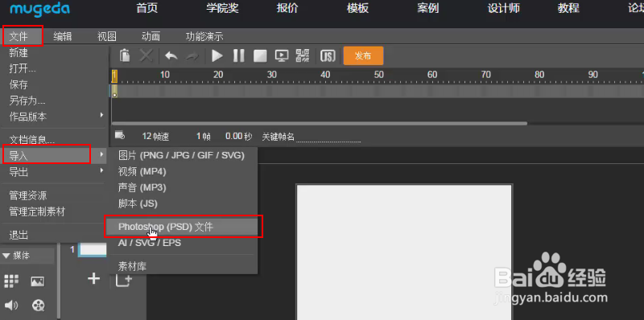The height and width of the screenshot is (320, 644).
Task: Open 学院奖 in top navigation
Action: point(222,8)
